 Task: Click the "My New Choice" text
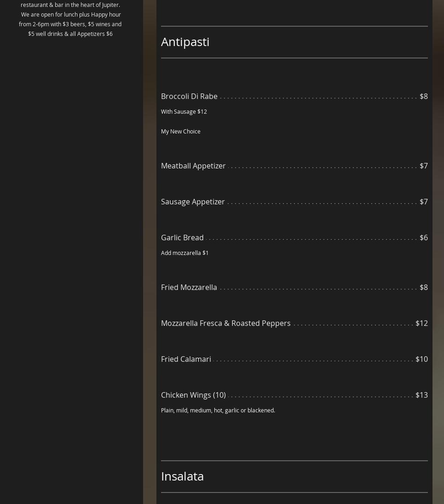point(180,131)
